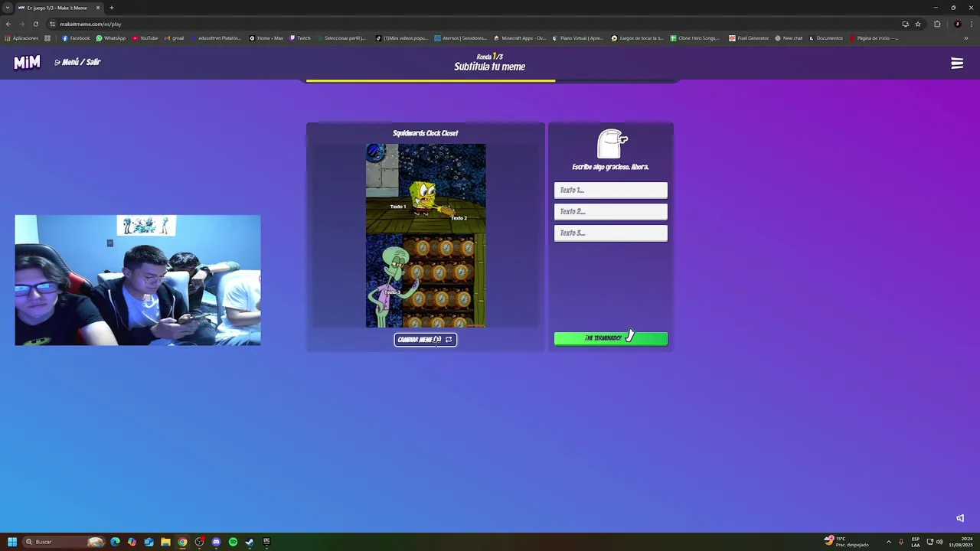Reload the page with refresh icon
The width and height of the screenshot is (980, 551).
[x=36, y=24]
